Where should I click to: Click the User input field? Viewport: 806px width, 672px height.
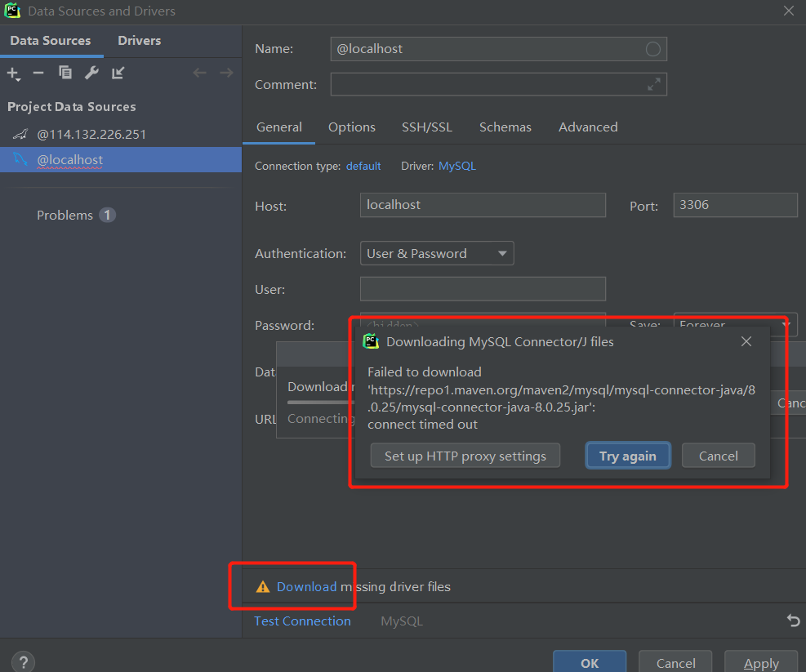coord(483,289)
